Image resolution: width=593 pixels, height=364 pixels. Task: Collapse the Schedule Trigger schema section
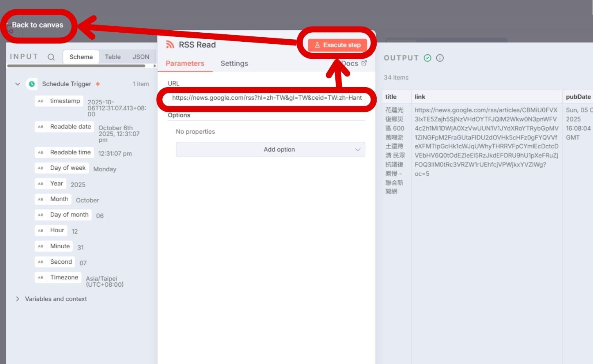coord(18,84)
